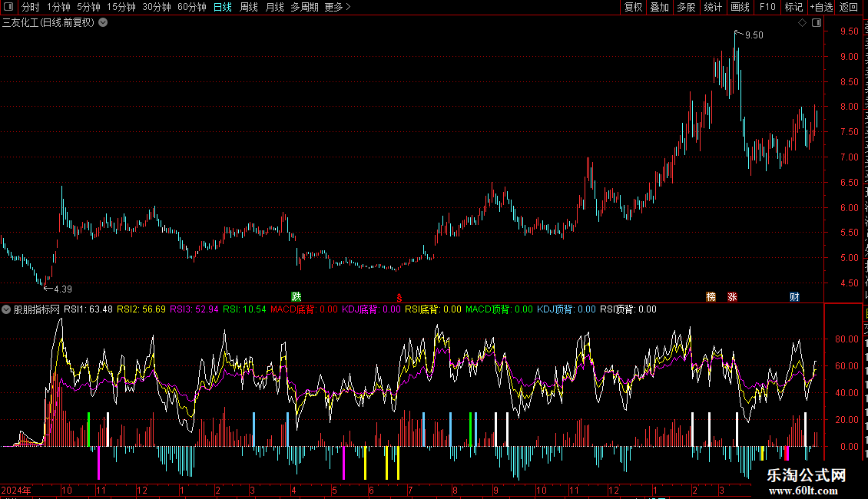The image size is (868, 499).
Task: Open the 多周期 multi-period view
Action: tap(304, 7)
